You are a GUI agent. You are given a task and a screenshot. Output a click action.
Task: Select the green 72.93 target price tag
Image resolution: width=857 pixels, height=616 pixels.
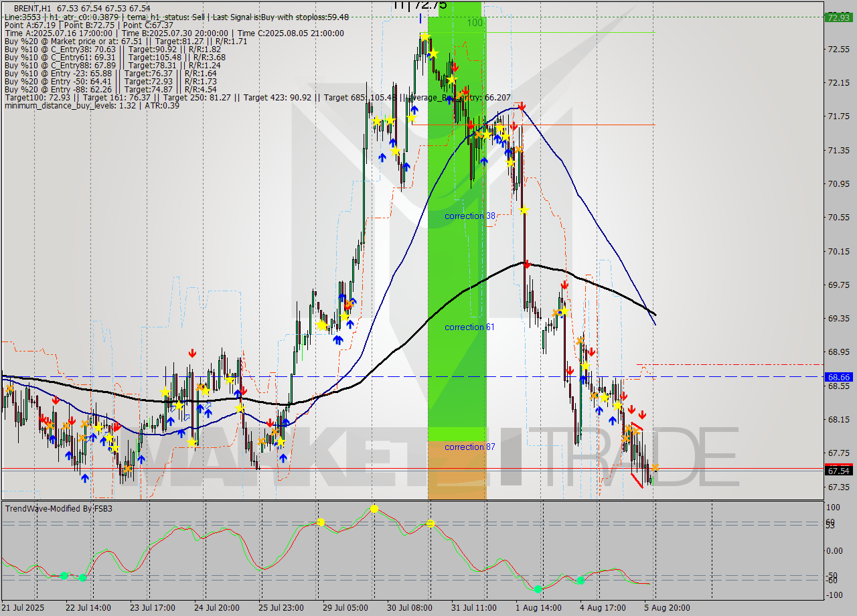tap(839, 19)
